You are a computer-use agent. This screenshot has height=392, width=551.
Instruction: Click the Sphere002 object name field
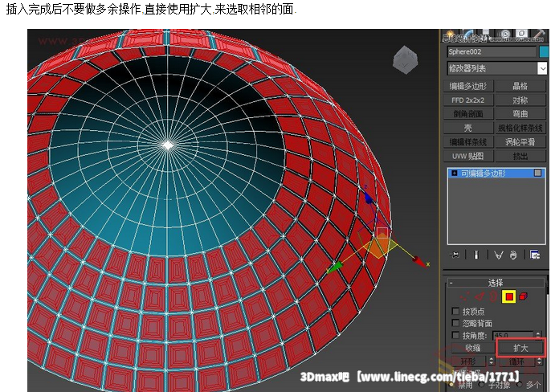tap(492, 52)
